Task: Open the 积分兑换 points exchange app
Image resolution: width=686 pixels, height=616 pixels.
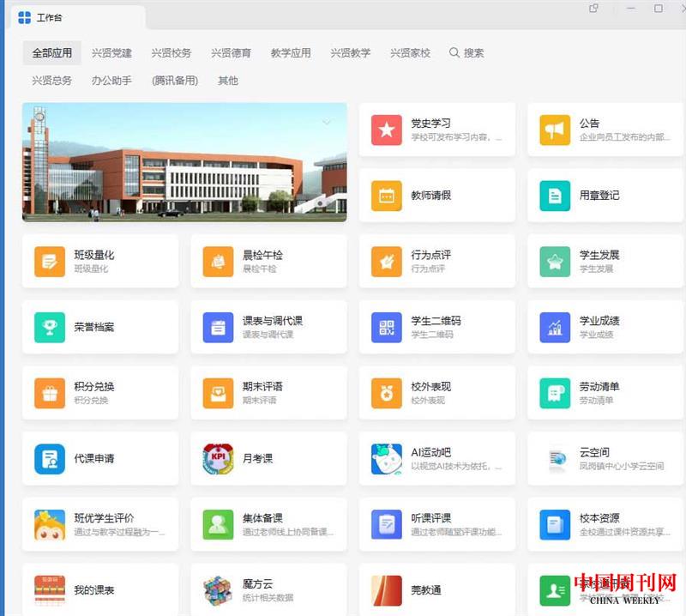Action: [100, 393]
